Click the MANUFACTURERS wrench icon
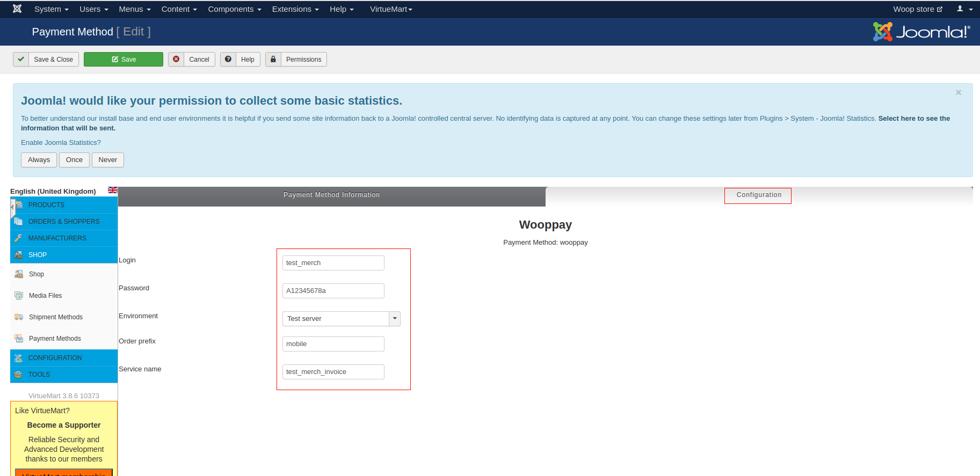The height and width of the screenshot is (476, 980). tap(19, 238)
